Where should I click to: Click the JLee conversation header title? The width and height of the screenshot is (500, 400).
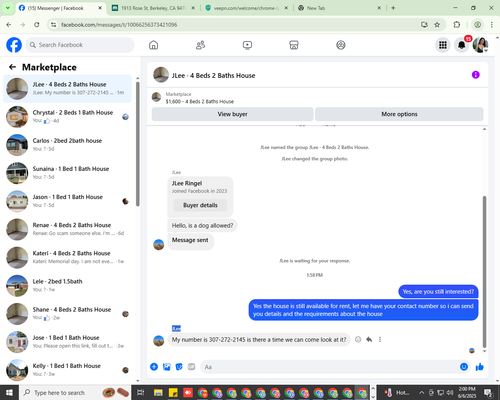coord(213,76)
